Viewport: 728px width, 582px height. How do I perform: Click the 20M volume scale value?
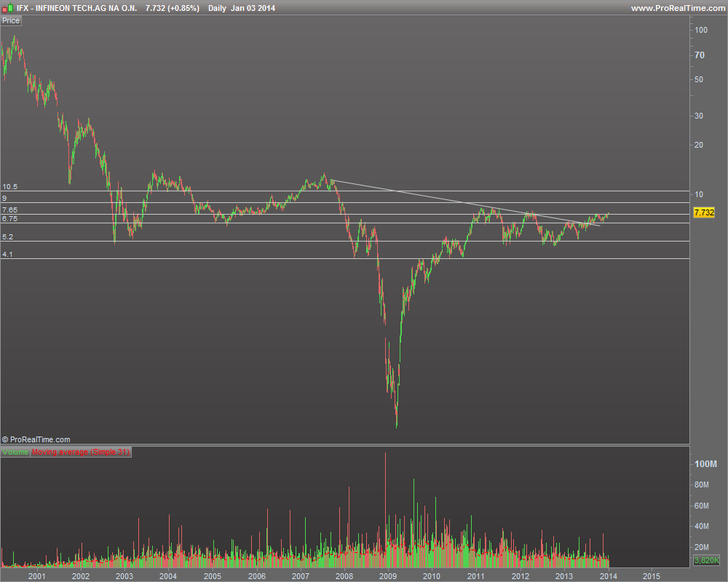click(x=702, y=547)
